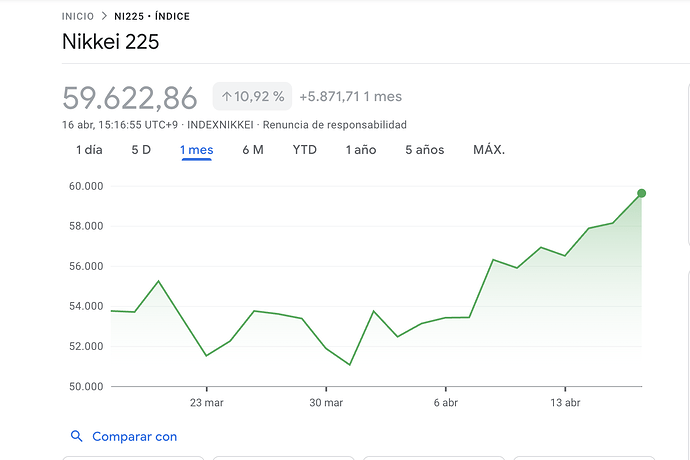Viewport: 690px width, 460px height.
Task: Click the NI225 · ÍNDICE breadcrumb text
Action: [152, 16]
